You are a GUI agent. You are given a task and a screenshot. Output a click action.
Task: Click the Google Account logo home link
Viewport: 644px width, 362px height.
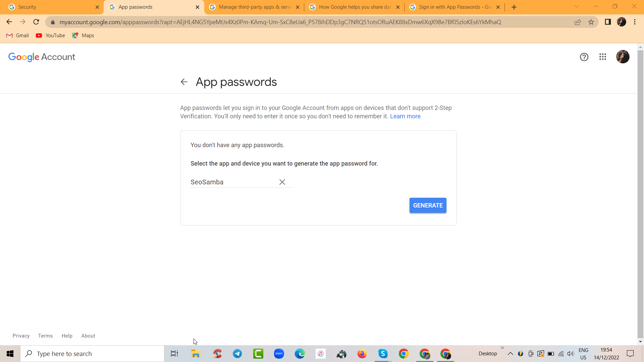41,57
